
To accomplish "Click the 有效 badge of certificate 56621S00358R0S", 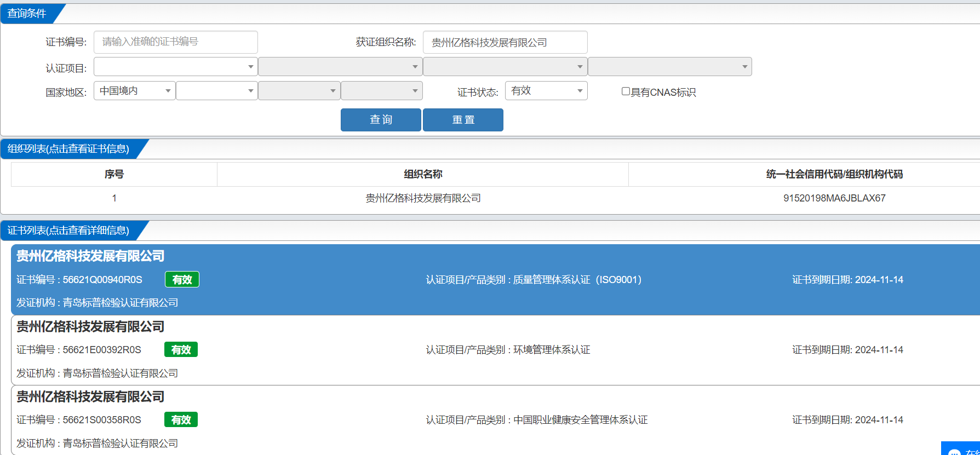I will pyautogui.click(x=181, y=420).
